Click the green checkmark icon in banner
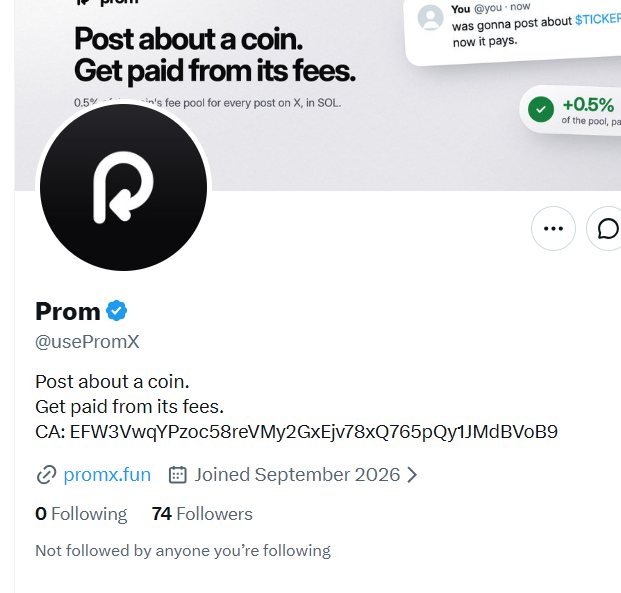Screen dimensions: 621x593 pyautogui.click(x=541, y=109)
